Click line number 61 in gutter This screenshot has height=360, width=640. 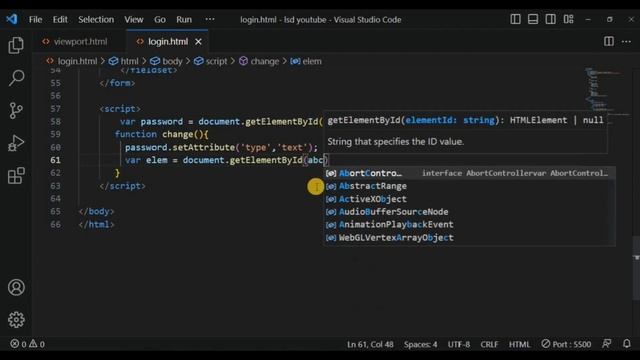coord(55,160)
